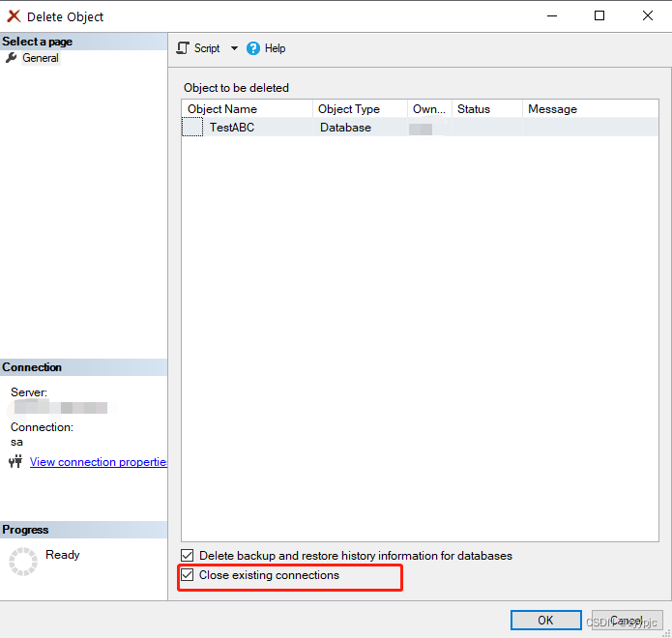
Task: Click the red X Delete Object title icon
Action: [14, 16]
